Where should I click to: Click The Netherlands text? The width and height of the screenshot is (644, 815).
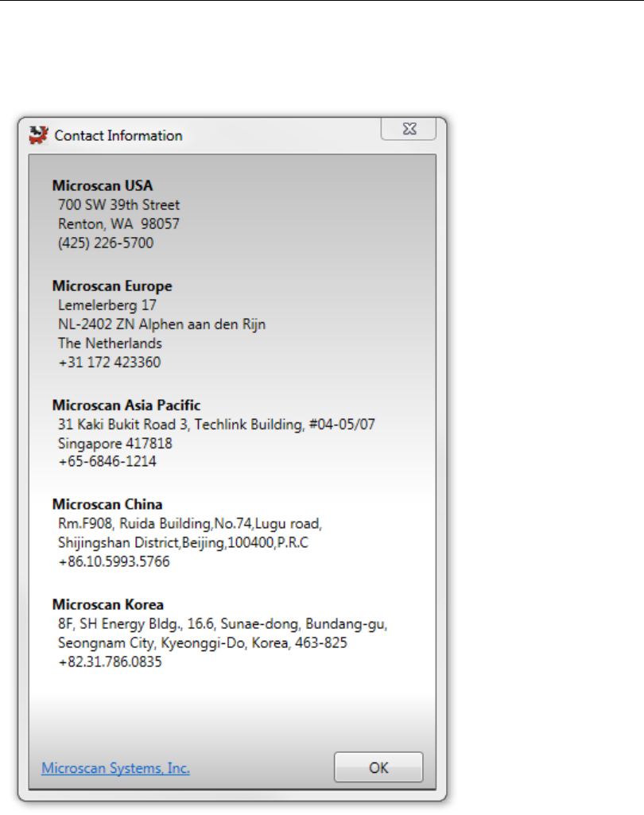110,343
